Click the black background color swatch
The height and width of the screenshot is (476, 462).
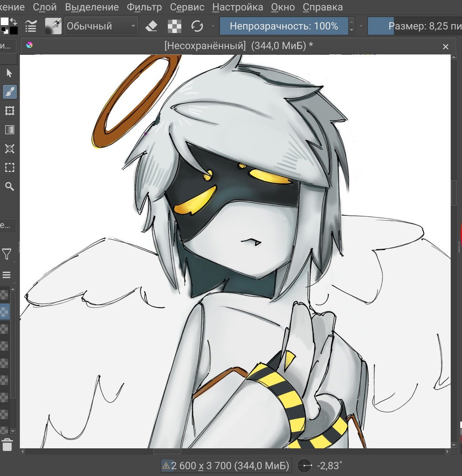(x=13, y=30)
